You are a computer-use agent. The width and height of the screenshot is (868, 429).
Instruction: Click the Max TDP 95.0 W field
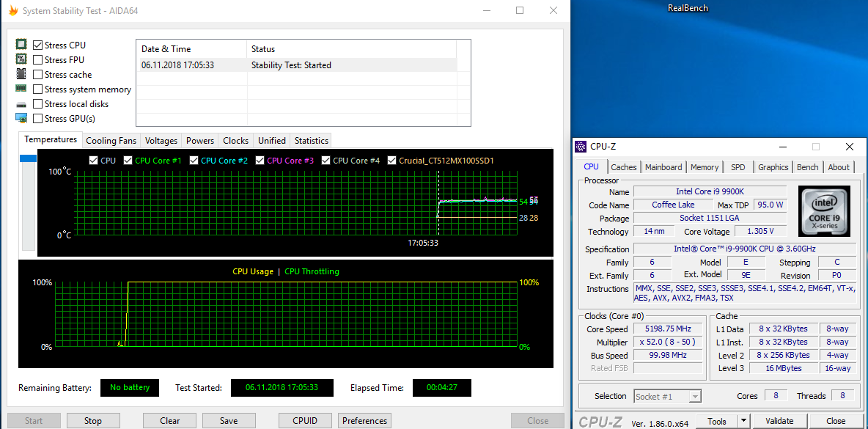pyautogui.click(x=771, y=205)
